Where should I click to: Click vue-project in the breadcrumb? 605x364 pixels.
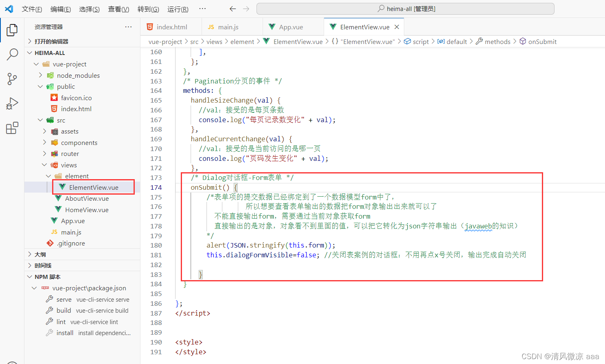pos(165,42)
